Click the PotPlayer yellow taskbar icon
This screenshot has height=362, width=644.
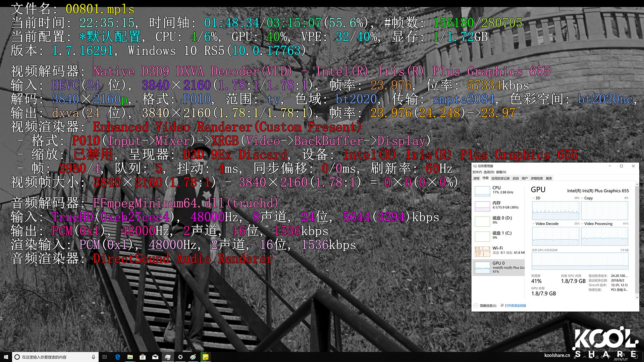pos(205,357)
